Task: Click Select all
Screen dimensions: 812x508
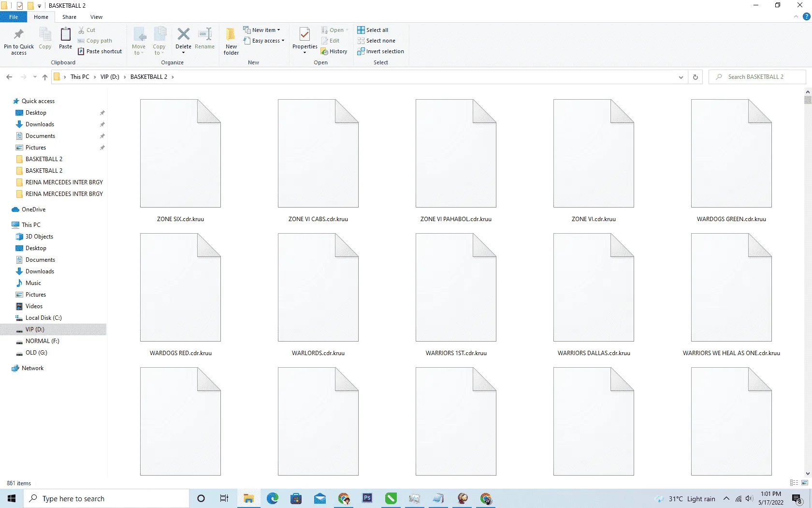Action: pyautogui.click(x=373, y=30)
